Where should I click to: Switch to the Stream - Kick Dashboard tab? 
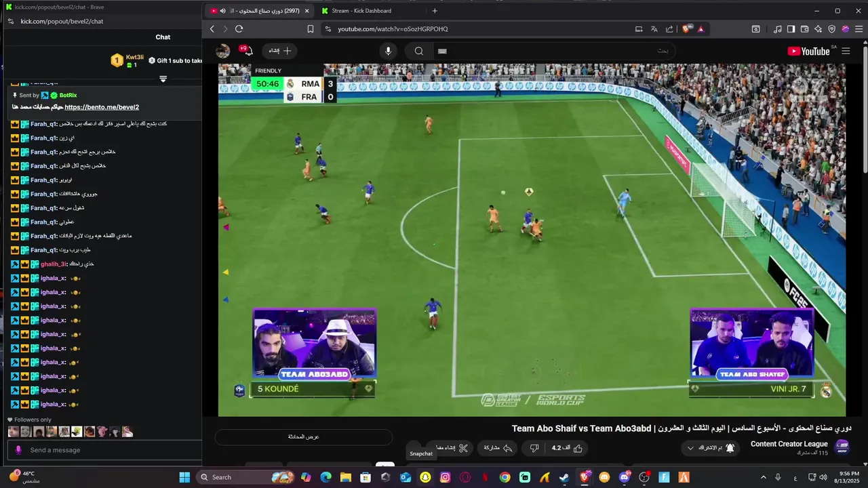pos(361,11)
